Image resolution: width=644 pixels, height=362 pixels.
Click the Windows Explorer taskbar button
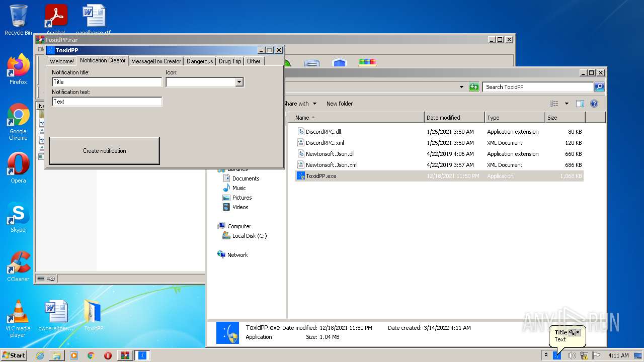[x=57, y=355]
